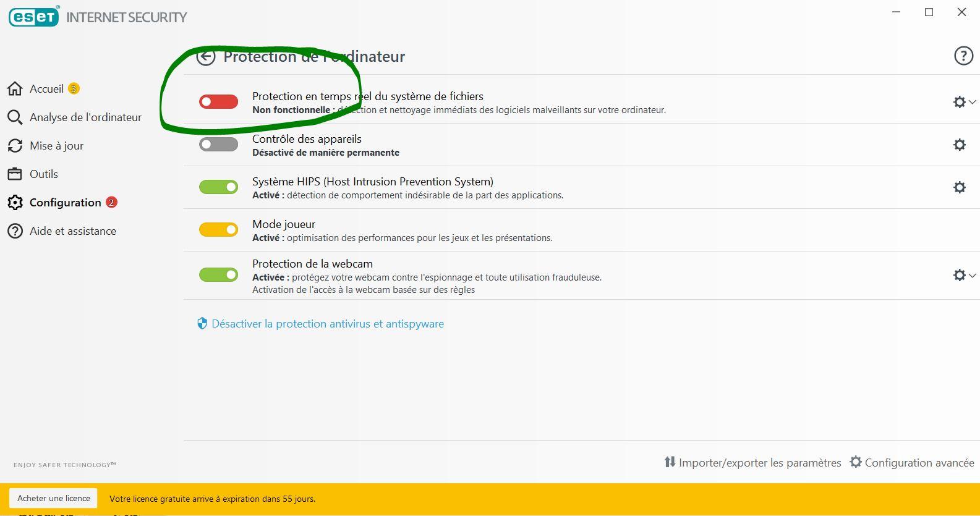This screenshot has height=516, width=980.
Task: Click the gear icon for Configuration avancée
Action: 856,462
